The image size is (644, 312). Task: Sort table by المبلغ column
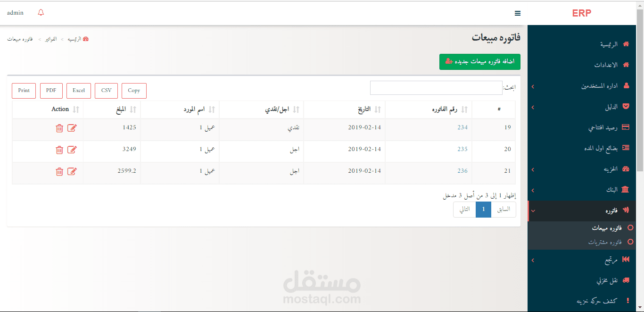tap(112, 110)
